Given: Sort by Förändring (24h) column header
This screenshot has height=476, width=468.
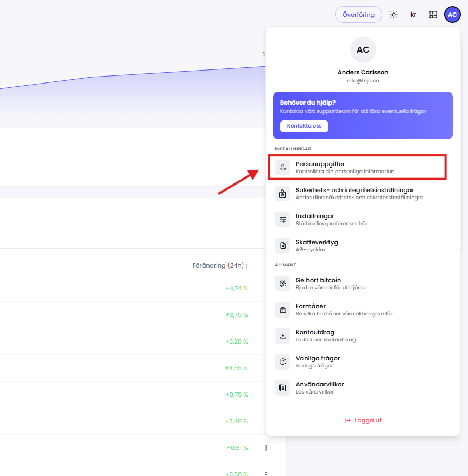Looking at the screenshot, I should 220,265.
